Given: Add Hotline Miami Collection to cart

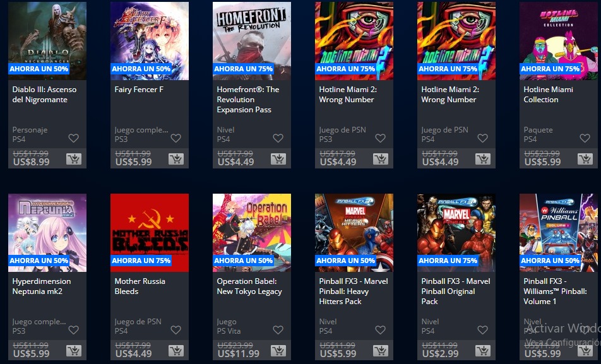Looking at the screenshot, I should click(585, 158).
